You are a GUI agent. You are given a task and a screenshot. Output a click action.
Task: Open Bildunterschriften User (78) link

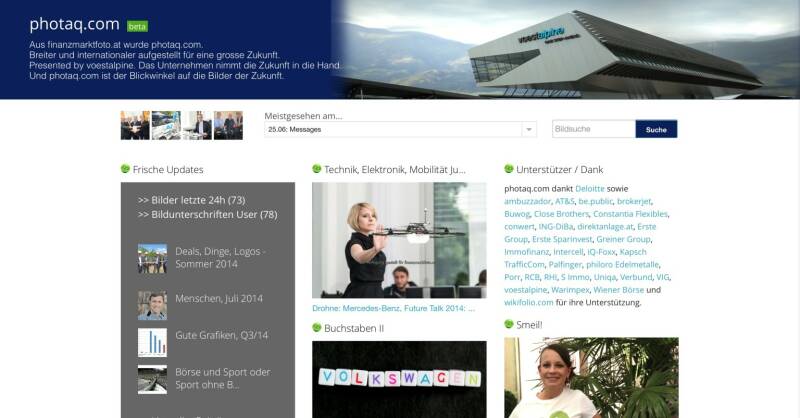point(208,214)
